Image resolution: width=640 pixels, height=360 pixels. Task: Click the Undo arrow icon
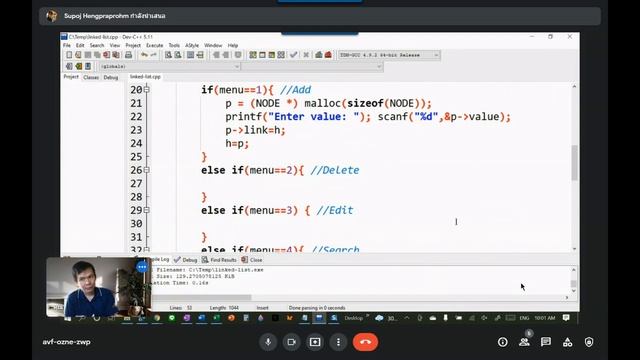click(144, 55)
